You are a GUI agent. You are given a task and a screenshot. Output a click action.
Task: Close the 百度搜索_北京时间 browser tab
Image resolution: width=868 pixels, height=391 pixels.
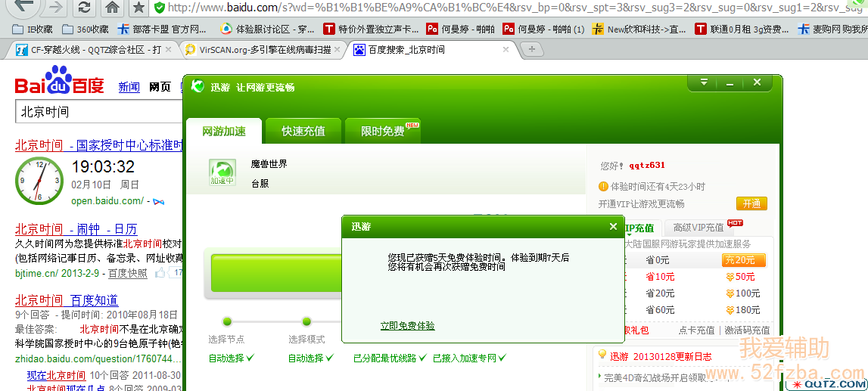tap(506, 50)
